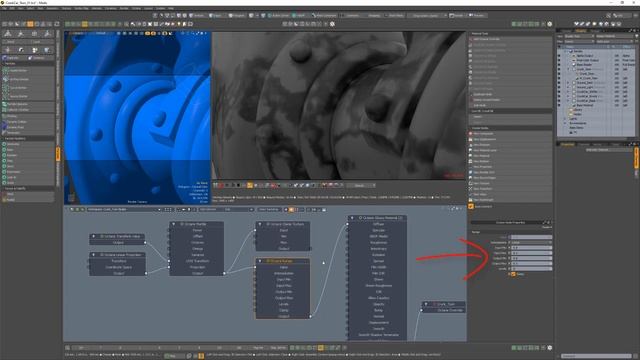
Task: Collapse the Octane Marble node
Action: 173,224
